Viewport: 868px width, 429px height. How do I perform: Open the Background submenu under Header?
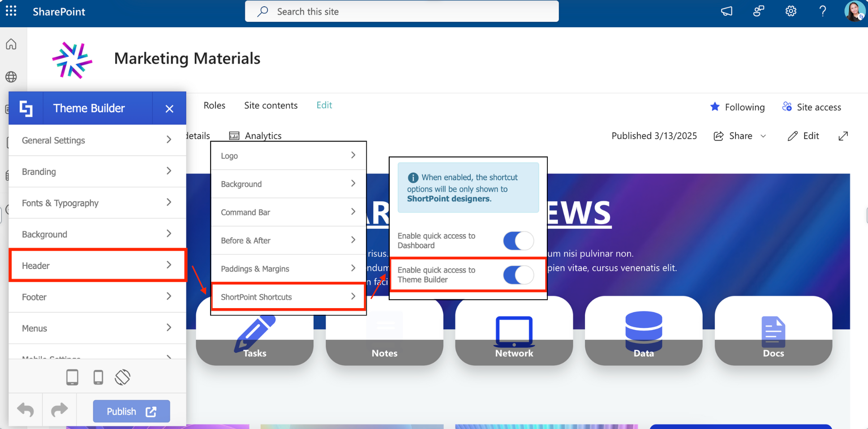288,184
